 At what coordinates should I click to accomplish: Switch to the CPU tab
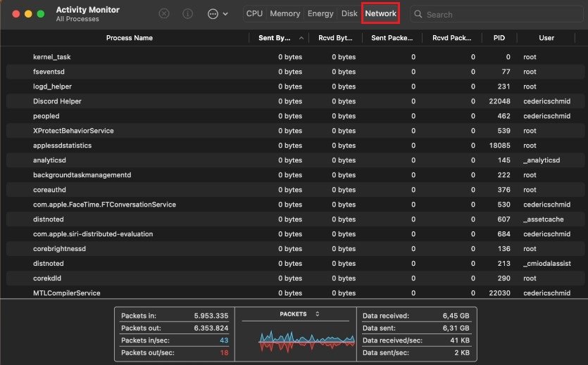coord(254,13)
